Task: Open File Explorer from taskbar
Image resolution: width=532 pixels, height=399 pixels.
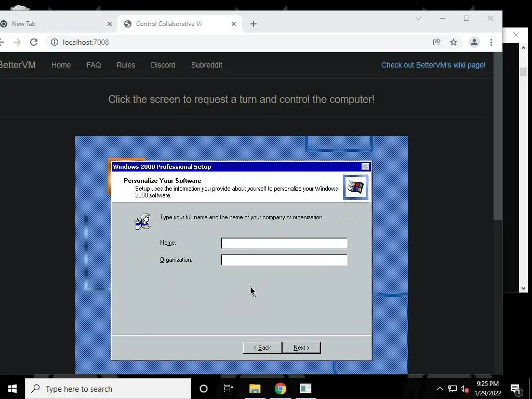Action: click(255, 389)
